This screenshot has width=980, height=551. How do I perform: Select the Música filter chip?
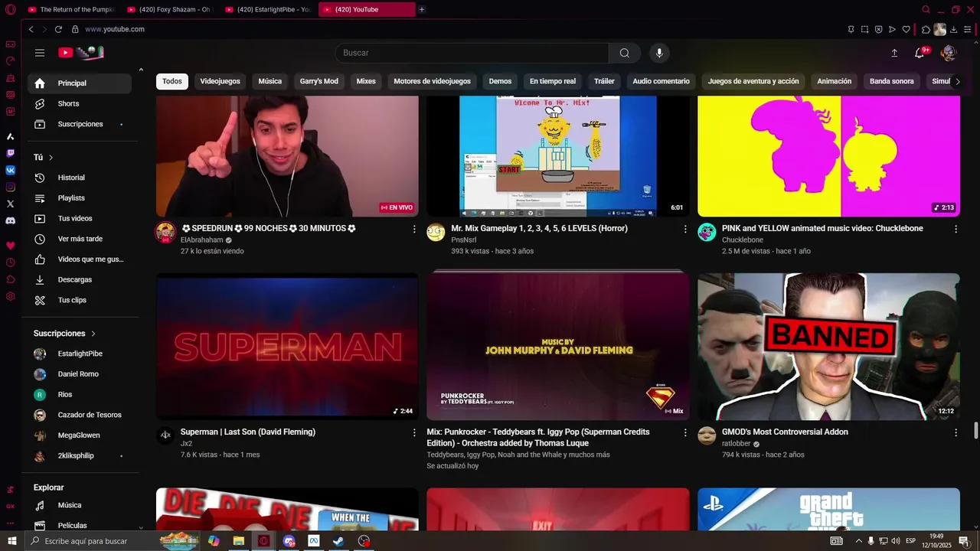click(x=269, y=81)
